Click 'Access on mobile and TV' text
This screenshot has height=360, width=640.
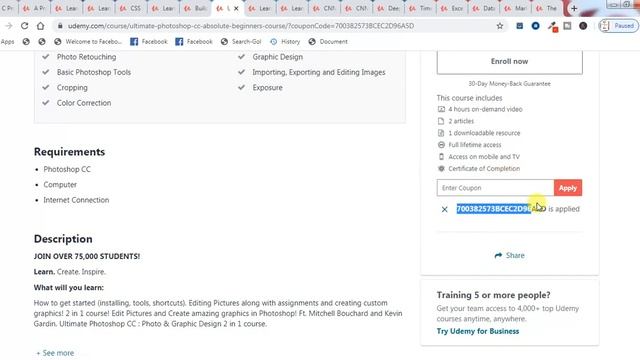484,157
